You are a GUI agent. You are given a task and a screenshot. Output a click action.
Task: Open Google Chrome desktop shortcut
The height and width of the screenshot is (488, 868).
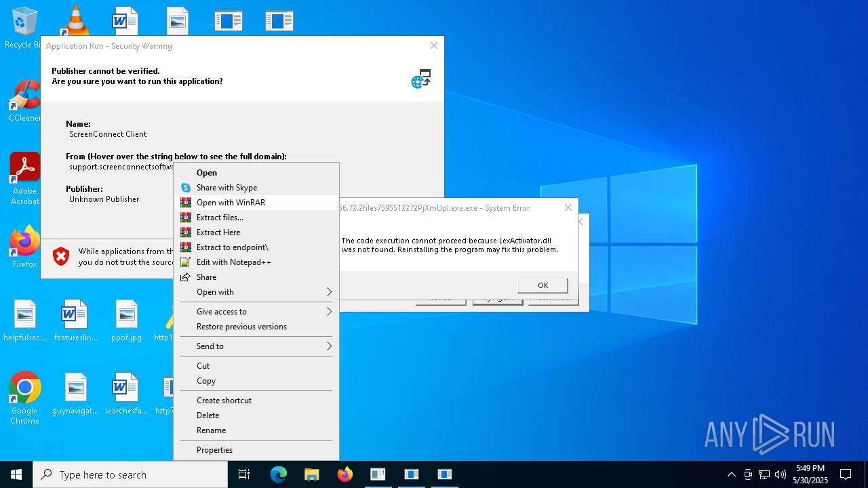tap(24, 399)
